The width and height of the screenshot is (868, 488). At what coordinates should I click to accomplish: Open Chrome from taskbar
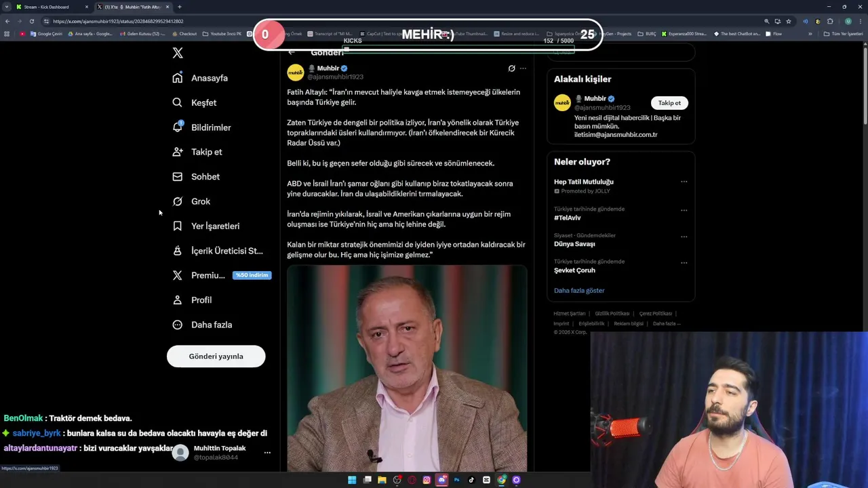tap(501, 480)
